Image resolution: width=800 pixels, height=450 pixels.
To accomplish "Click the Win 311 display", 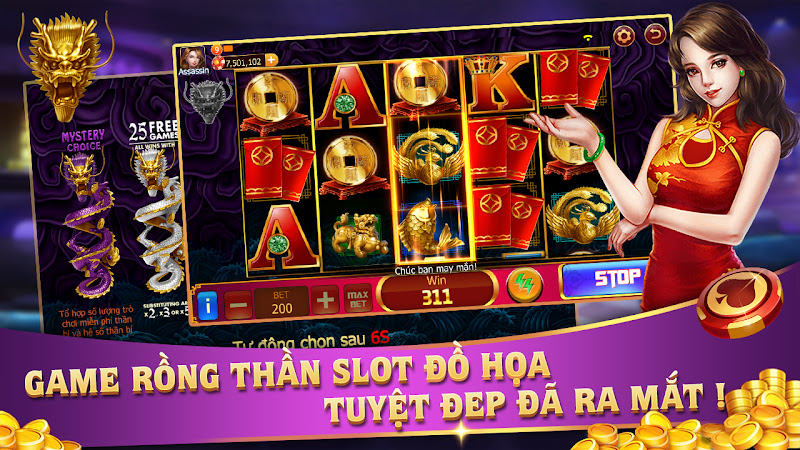I will (436, 292).
